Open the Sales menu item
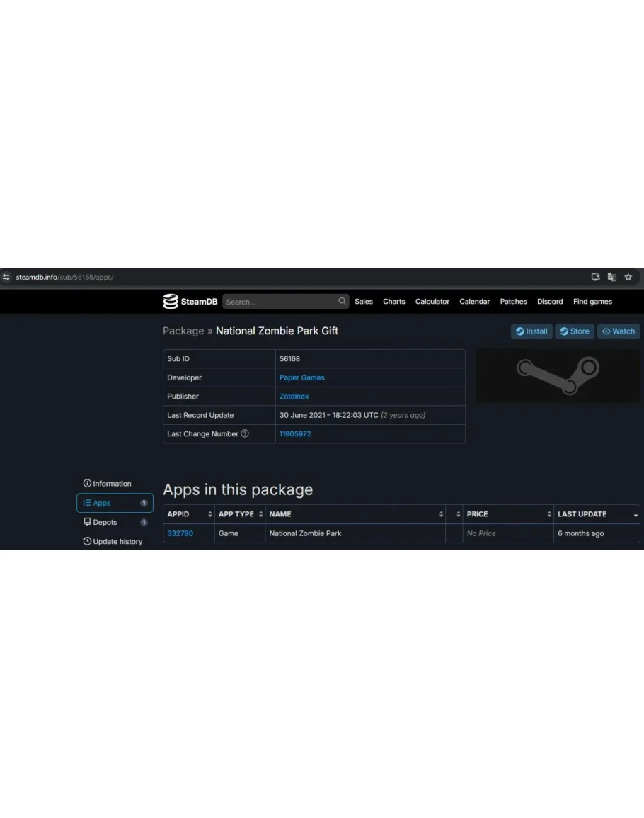 tap(364, 302)
